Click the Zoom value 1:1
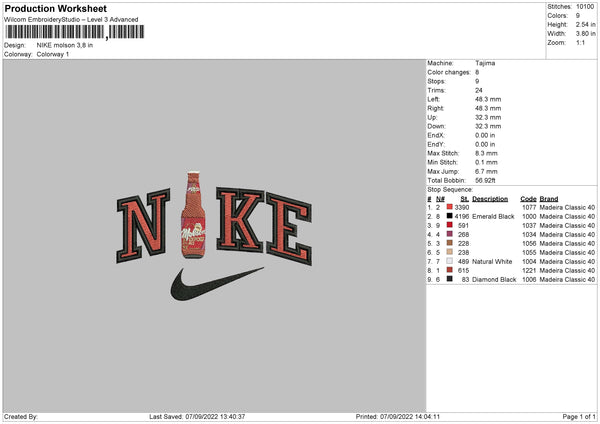Viewport: 600px width, 424px height. point(580,42)
